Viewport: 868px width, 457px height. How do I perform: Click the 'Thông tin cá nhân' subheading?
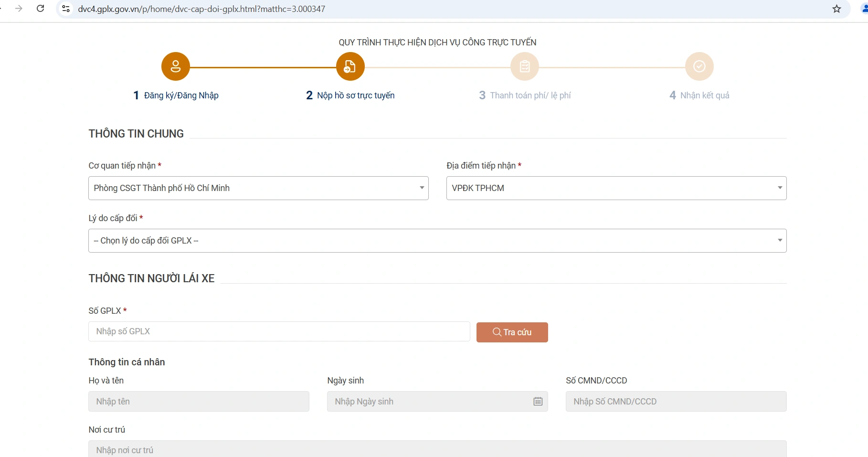pos(127,362)
